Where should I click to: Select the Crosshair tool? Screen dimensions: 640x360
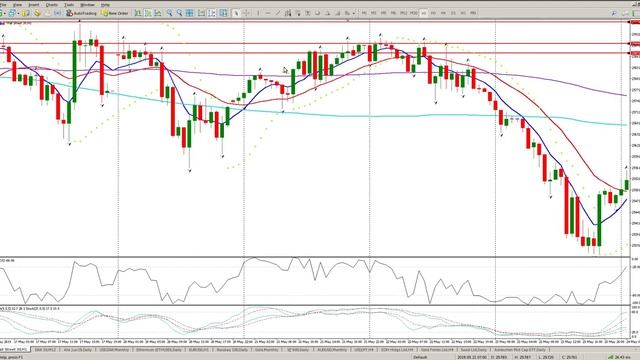pos(246,13)
